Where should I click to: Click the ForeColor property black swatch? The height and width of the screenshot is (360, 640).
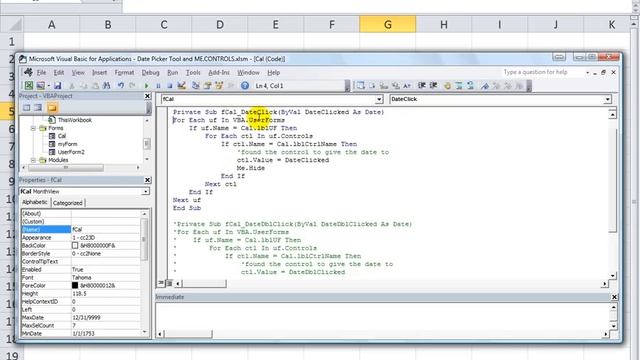pos(75,285)
